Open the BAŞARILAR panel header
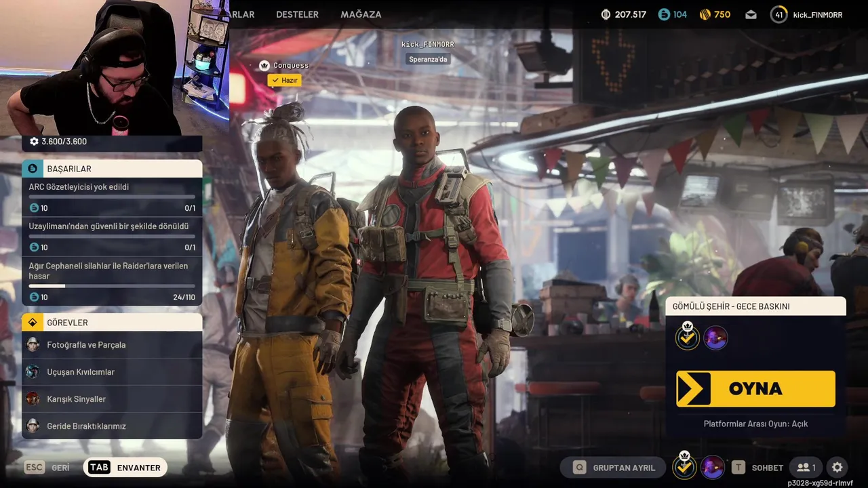 pos(112,168)
